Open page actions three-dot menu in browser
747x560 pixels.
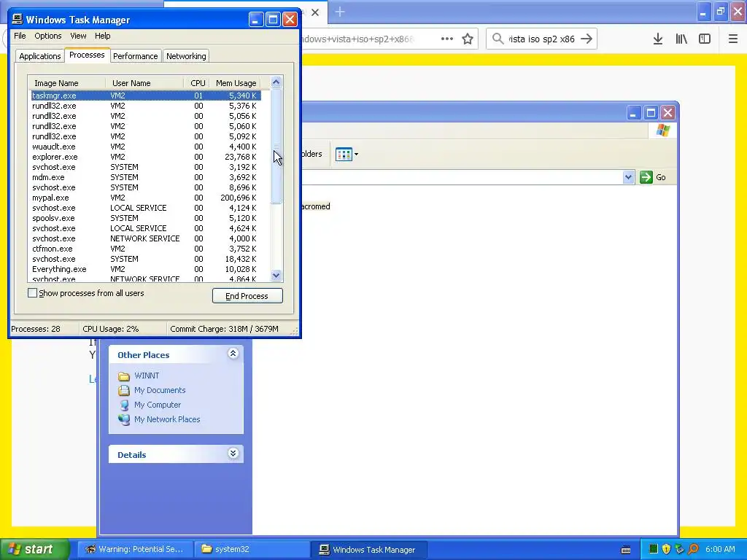coord(447,39)
